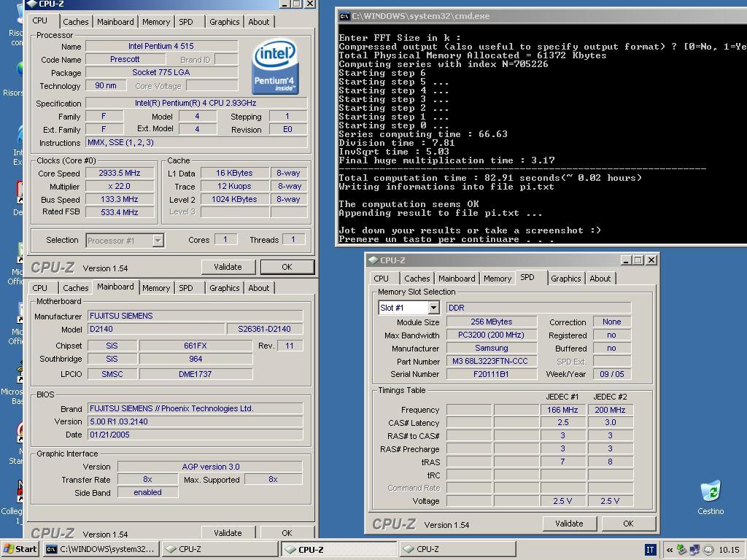Open Memory tab in the Mainboard CPU-Z window

coord(156,288)
